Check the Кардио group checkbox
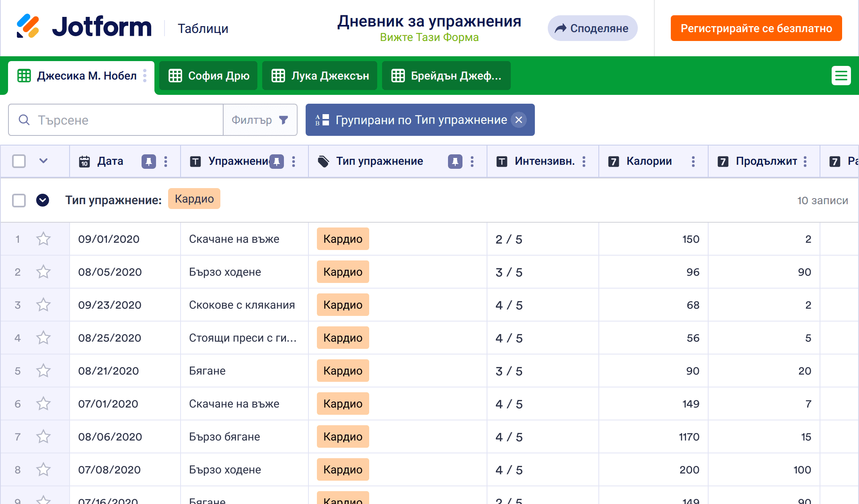 (19, 200)
